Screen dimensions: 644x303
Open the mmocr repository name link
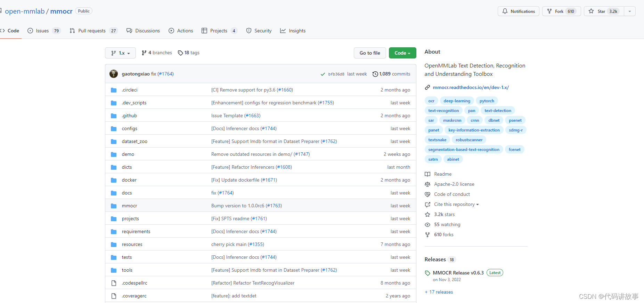pos(62,11)
